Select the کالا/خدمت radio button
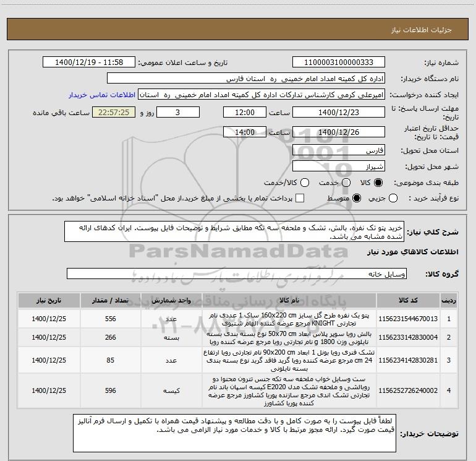The width and height of the screenshot is (476, 461). point(305,183)
